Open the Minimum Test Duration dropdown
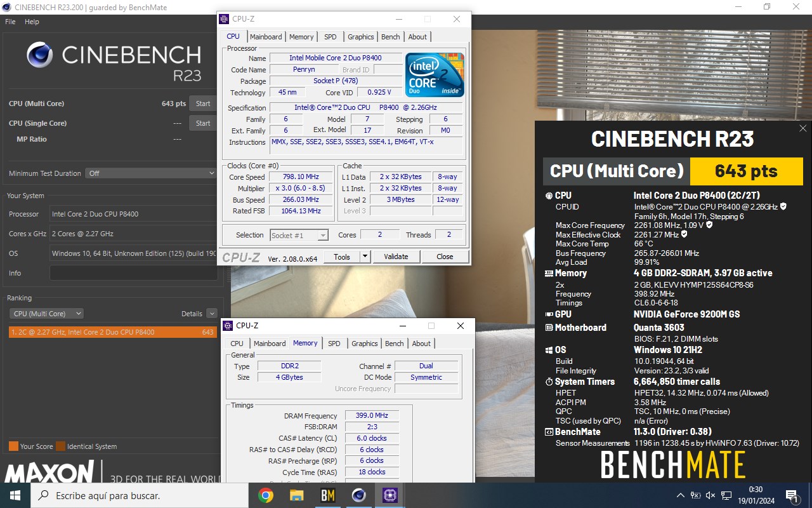Screen dimensions: 812x508 pyautogui.click(x=152, y=173)
